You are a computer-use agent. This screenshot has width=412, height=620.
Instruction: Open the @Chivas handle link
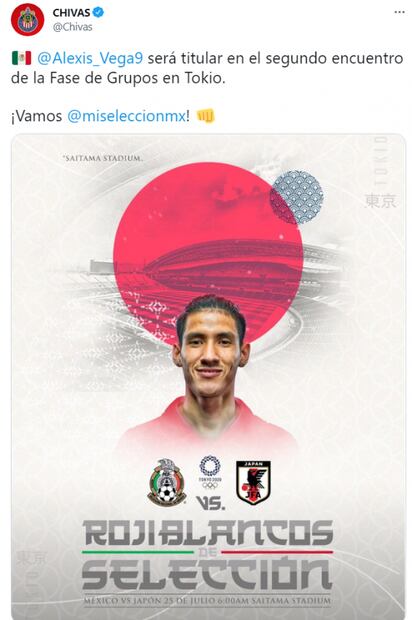pyautogui.click(x=72, y=27)
